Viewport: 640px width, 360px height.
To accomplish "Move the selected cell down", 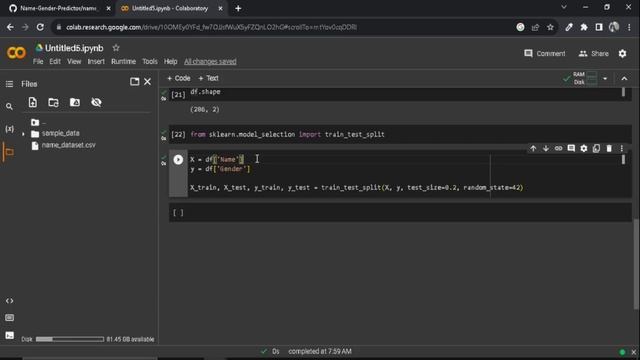I will tap(546, 149).
